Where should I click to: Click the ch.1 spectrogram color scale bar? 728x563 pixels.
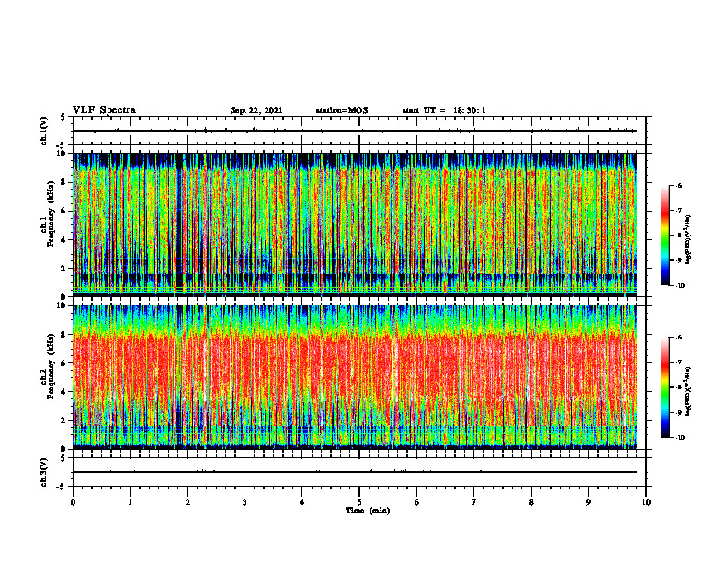point(665,236)
